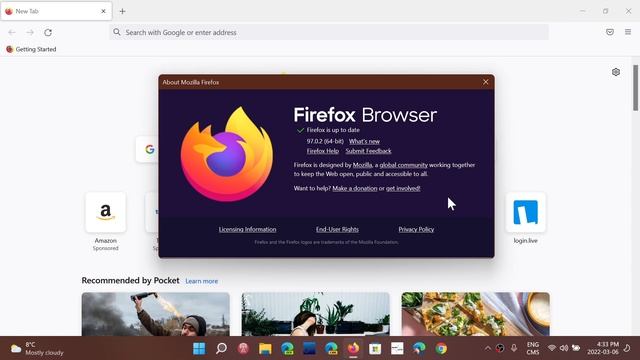Screen dimensions: 640x360
Task: Open Wi-Fi network tray icon
Action: click(552, 349)
